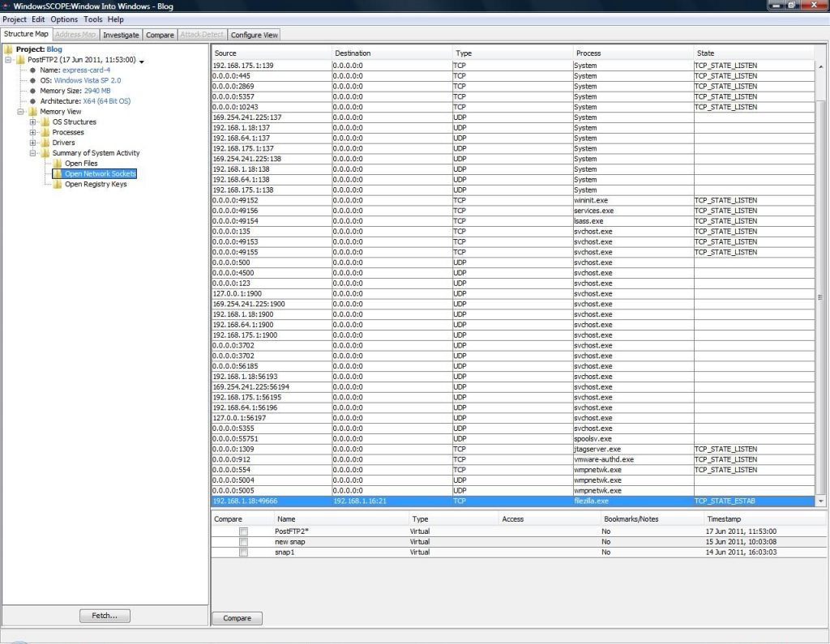Click the bullet icon beside Architecture
830x644 pixels.
tap(32, 101)
